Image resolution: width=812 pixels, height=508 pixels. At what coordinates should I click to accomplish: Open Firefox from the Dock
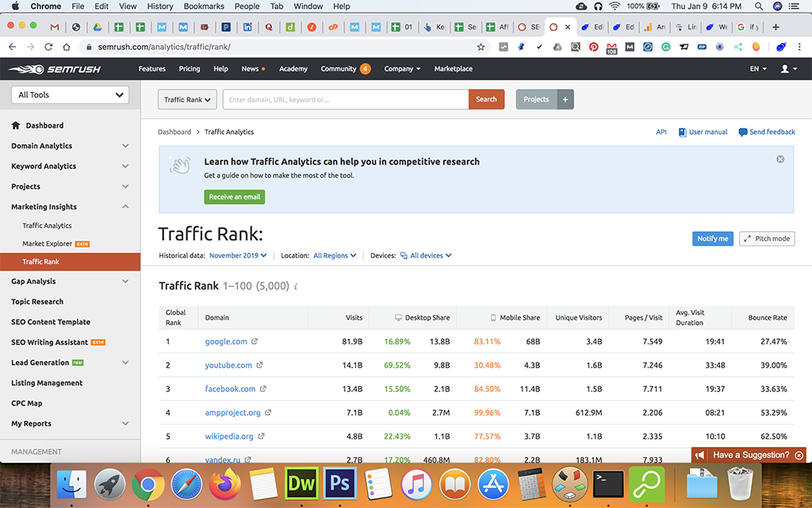click(224, 484)
